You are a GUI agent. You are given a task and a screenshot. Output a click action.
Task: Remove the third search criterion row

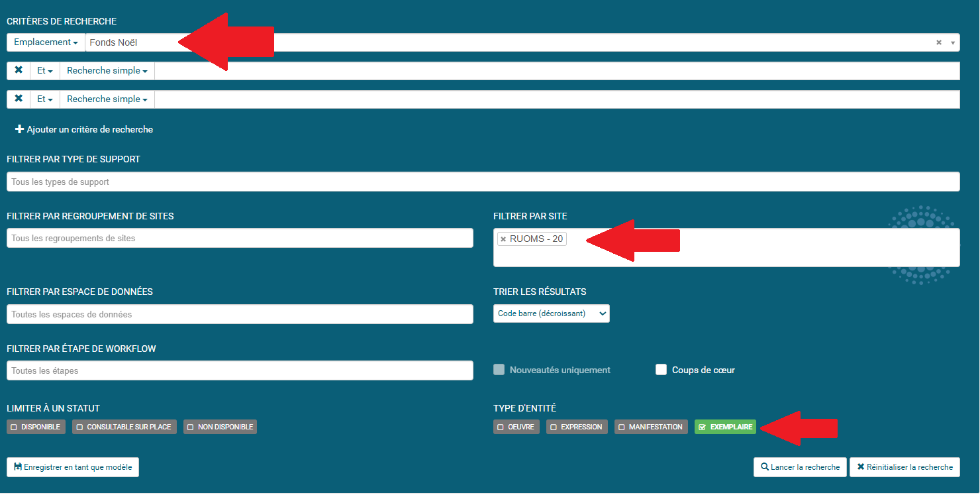pyautogui.click(x=19, y=99)
